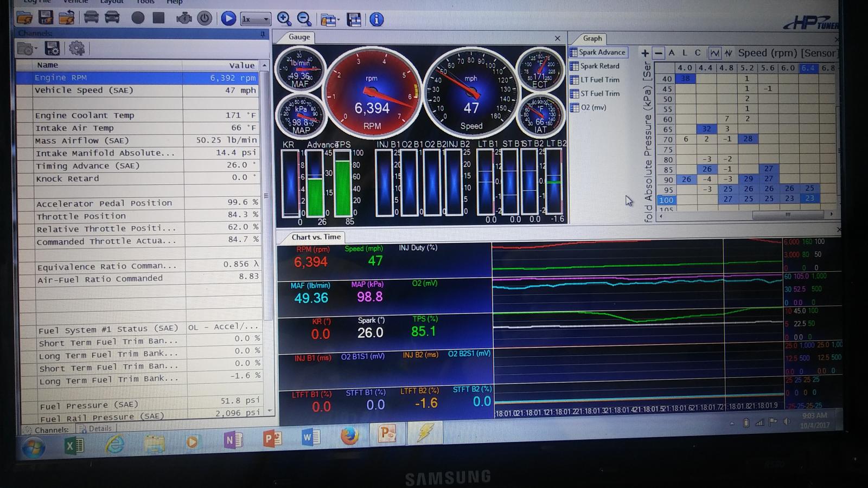Viewport: 868px width, 488px height.
Task: Open the blue info icon
Action: [x=376, y=20]
